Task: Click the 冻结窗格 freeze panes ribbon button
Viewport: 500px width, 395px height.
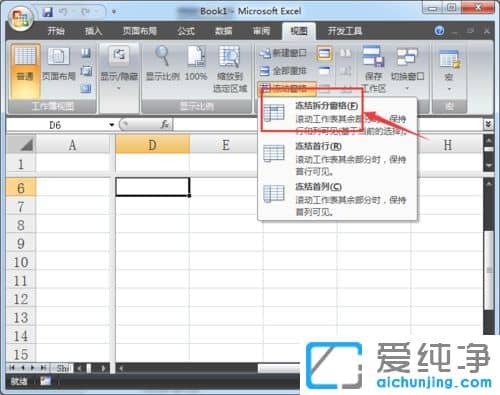Action: (x=286, y=88)
